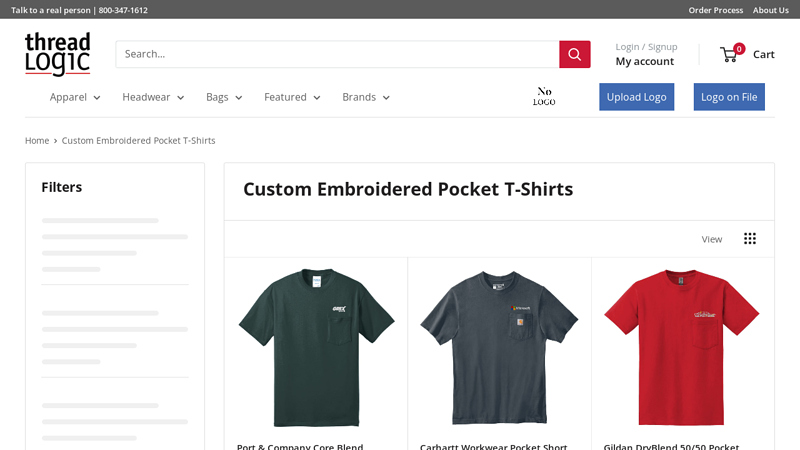
Task: Click the Upload Logo button
Action: pos(636,97)
